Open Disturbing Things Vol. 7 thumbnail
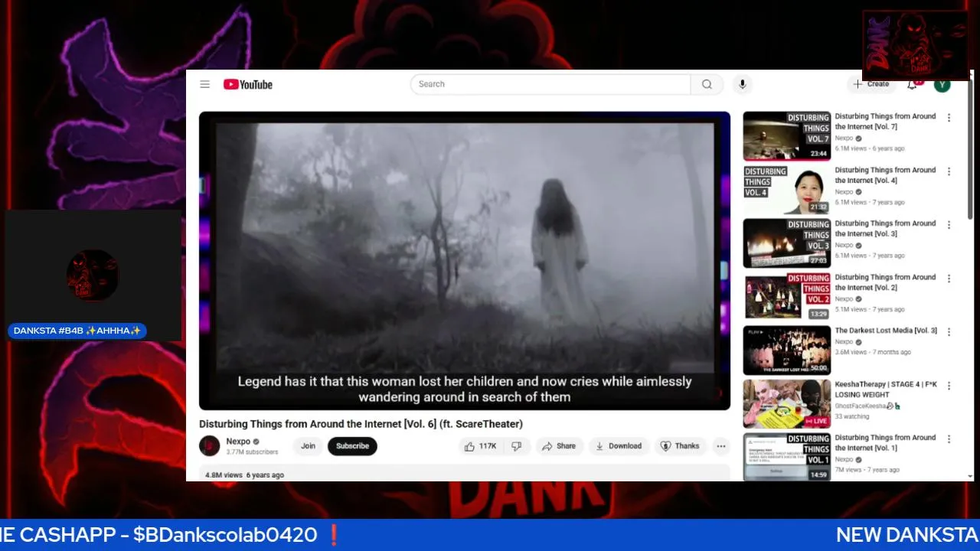980x551 pixels. (x=787, y=136)
